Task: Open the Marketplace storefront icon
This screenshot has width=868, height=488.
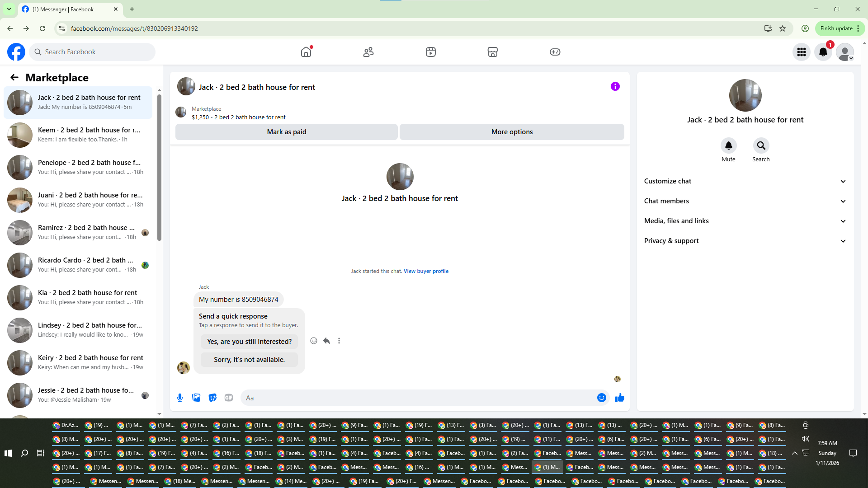Action: [493, 52]
